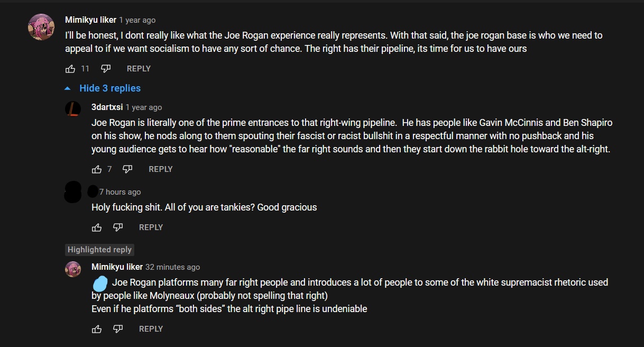This screenshot has height=347, width=644.
Task: Dislike the highlighted reply by Mimikyu liker
Action: point(118,329)
